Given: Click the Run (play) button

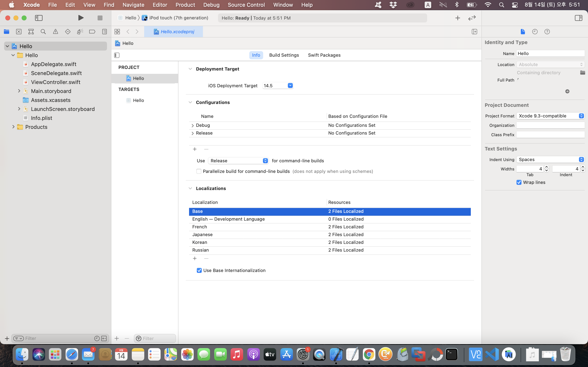Looking at the screenshot, I should [x=81, y=18].
